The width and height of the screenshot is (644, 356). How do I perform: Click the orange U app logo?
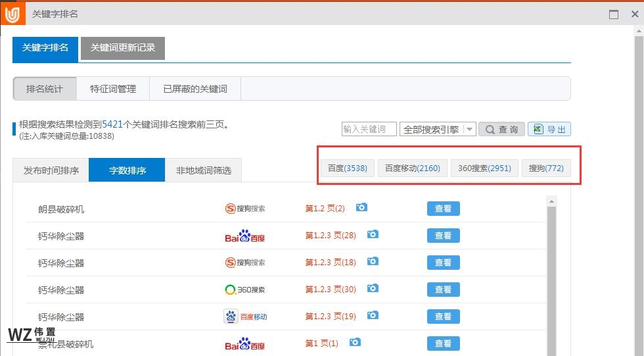12,14
